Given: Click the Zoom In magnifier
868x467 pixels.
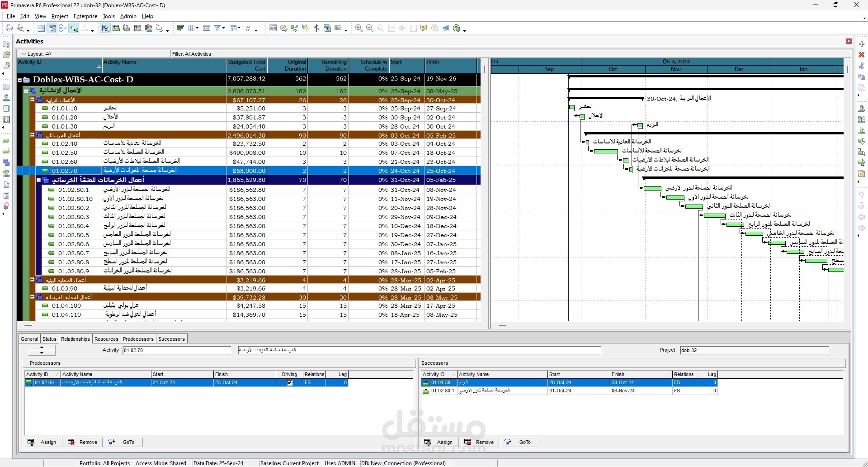Looking at the screenshot, I should coord(359,28).
